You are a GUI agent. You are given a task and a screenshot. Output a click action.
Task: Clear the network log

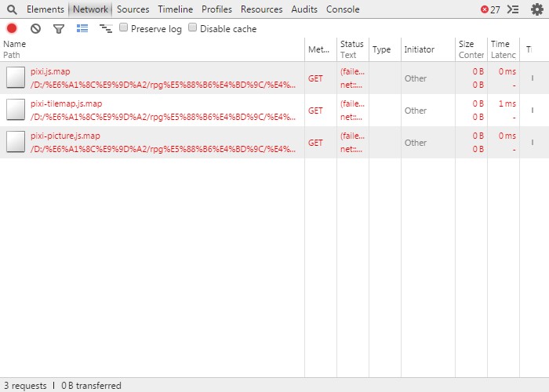(35, 28)
